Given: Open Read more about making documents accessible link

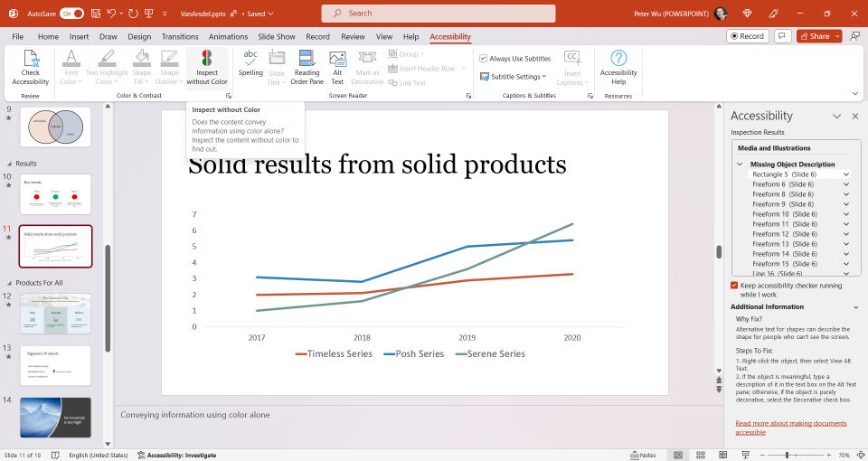Looking at the screenshot, I should (791, 428).
